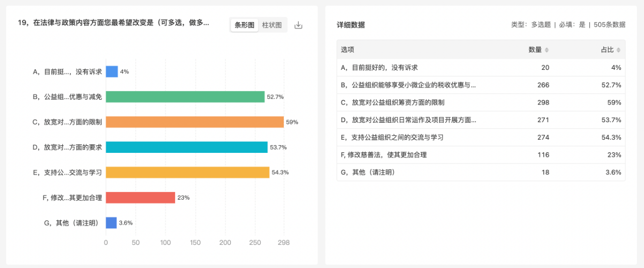
Task: Click the question 19 chart title
Action: pos(114,23)
